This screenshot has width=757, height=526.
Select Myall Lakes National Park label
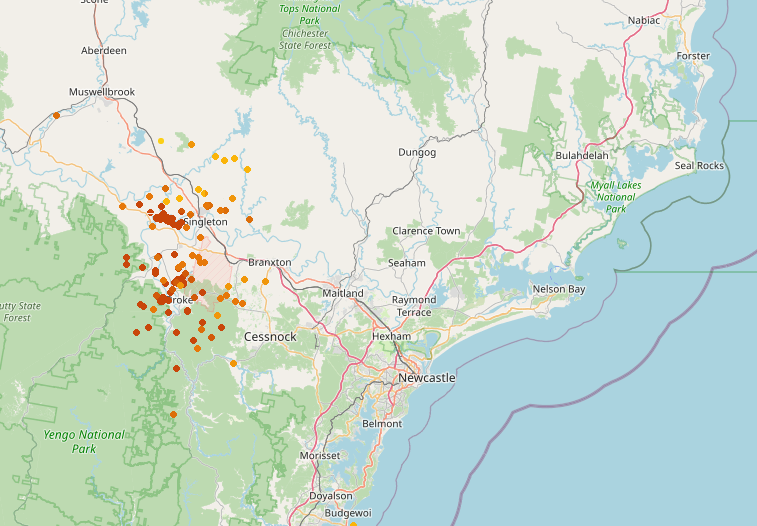616,197
